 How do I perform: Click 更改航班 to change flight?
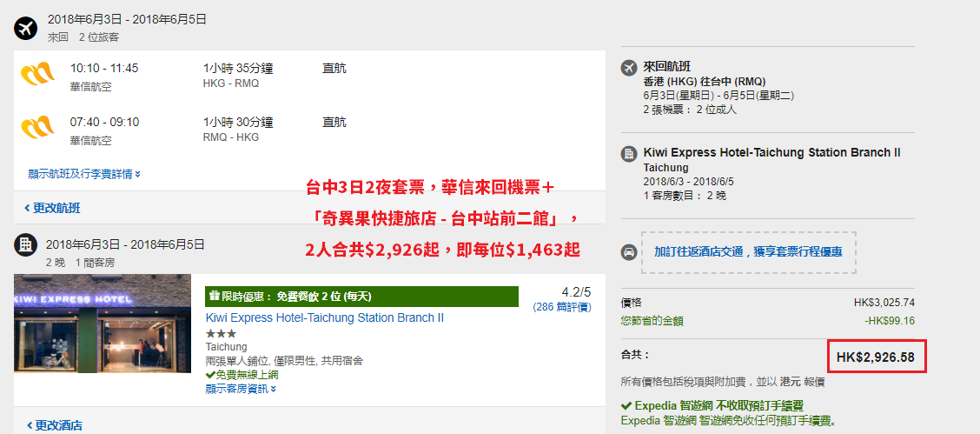[52, 208]
